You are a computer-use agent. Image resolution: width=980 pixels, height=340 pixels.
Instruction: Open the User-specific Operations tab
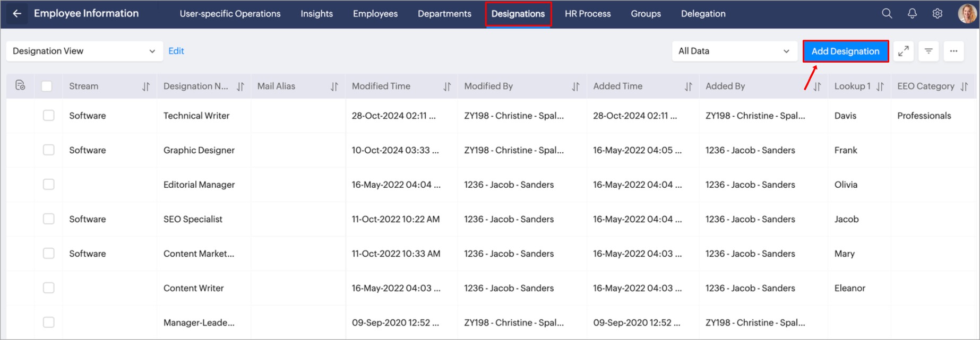click(230, 14)
